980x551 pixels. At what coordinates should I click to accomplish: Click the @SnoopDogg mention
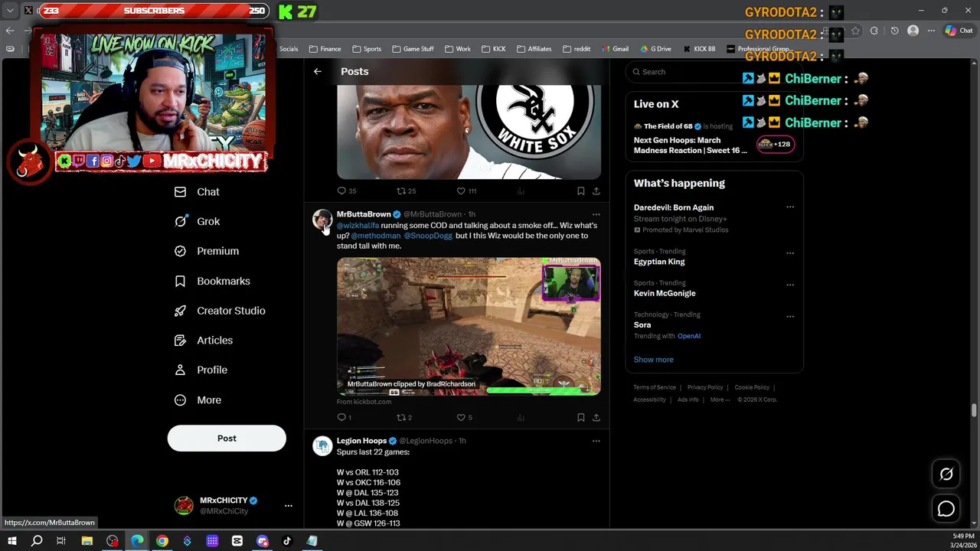[x=428, y=236]
